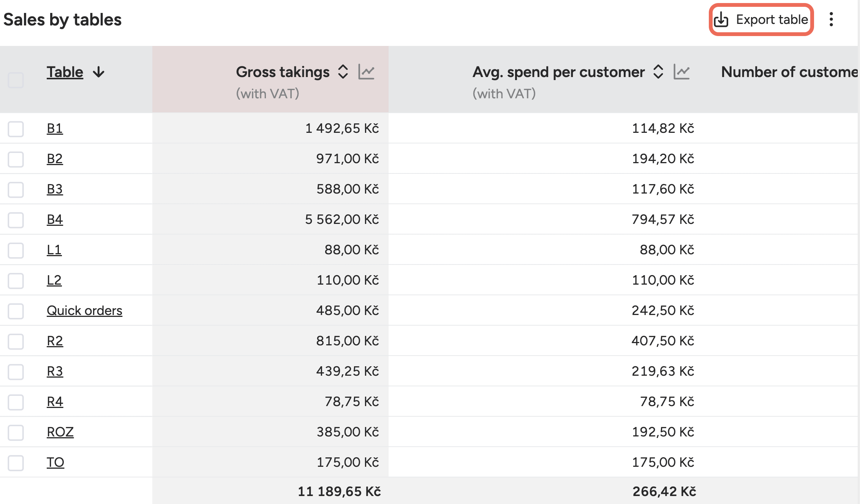Check the box for the B1 row

pyautogui.click(x=16, y=129)
